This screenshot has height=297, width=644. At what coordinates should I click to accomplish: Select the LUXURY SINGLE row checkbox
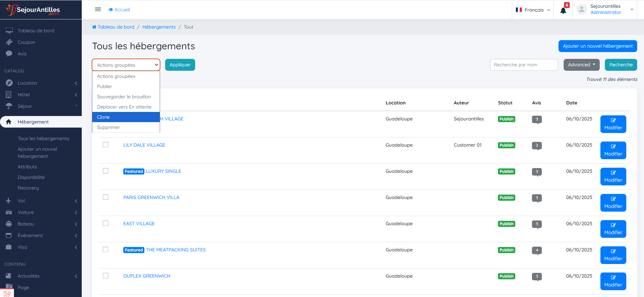coord(106,171)
